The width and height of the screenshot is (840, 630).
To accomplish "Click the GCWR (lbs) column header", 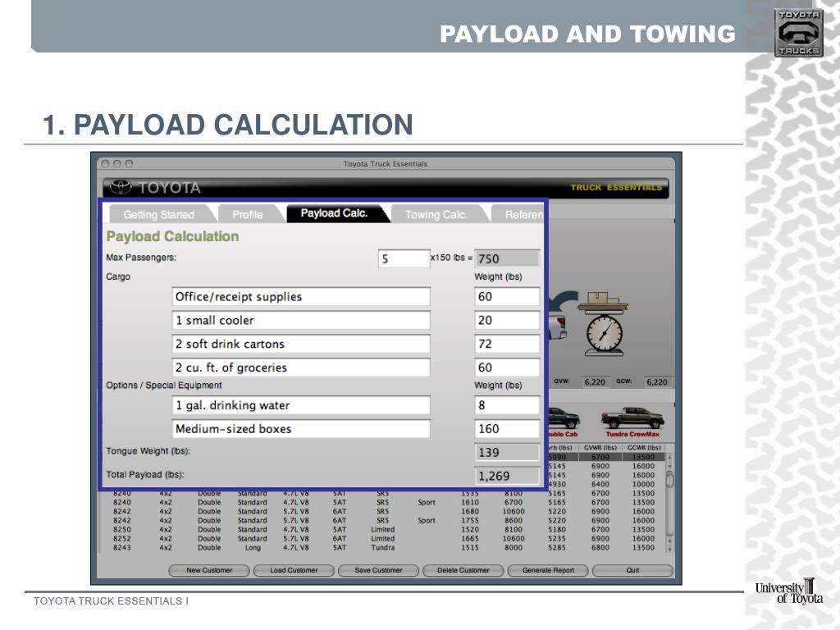I will click(643, 448).
